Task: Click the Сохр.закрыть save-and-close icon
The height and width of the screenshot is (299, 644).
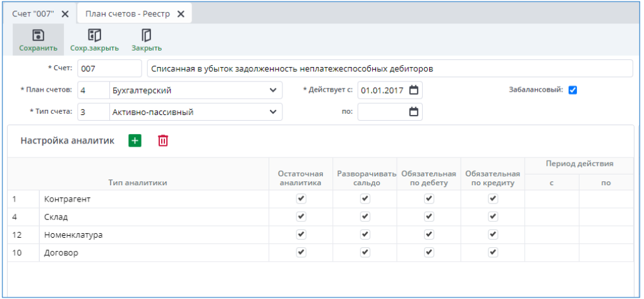Action: tap(94, 35)
